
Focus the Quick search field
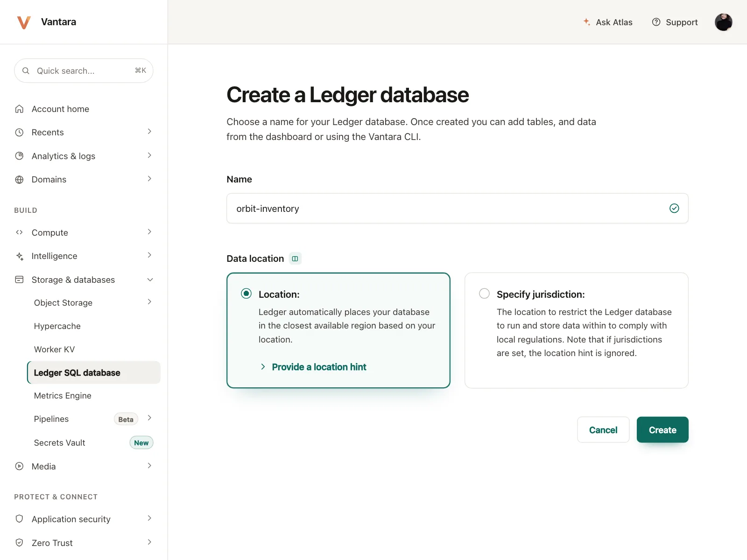(84, 70)
